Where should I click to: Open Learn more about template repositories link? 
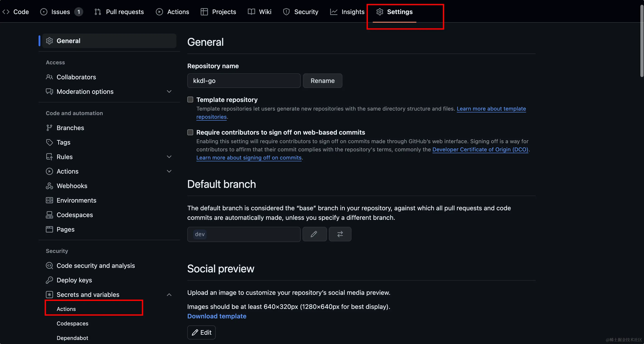(491, 109)
